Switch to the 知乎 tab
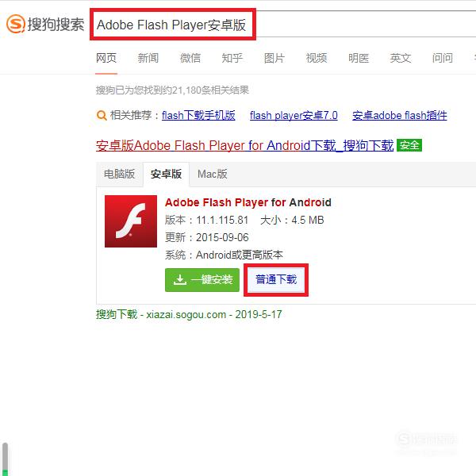Screen dimensions: 476x476 [232, 58]
